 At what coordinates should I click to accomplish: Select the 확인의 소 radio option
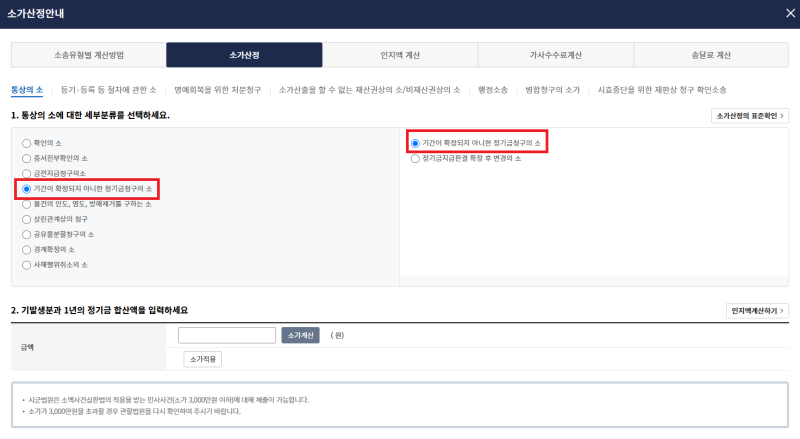tap(27, 143)
